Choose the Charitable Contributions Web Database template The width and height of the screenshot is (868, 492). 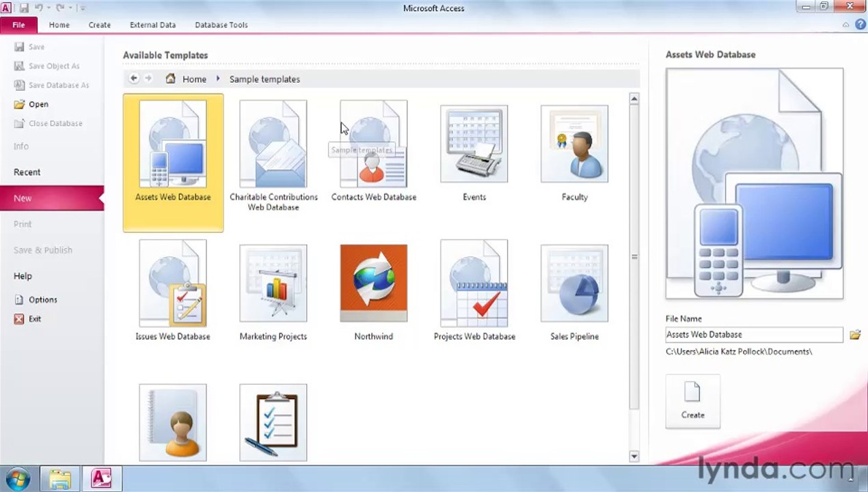pyautogui.click(x=273, y=157)
